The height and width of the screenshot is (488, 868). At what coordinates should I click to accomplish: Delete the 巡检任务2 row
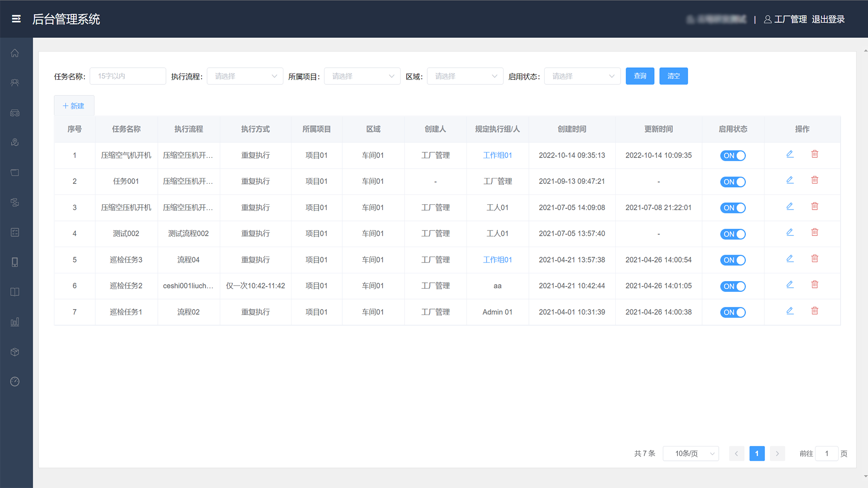[815, 285]
